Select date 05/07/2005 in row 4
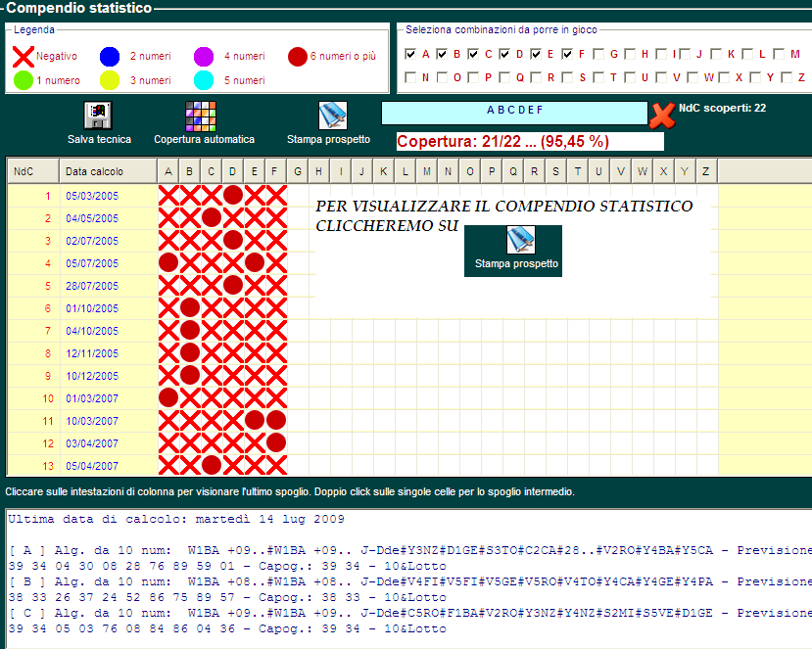 [92, 263]
